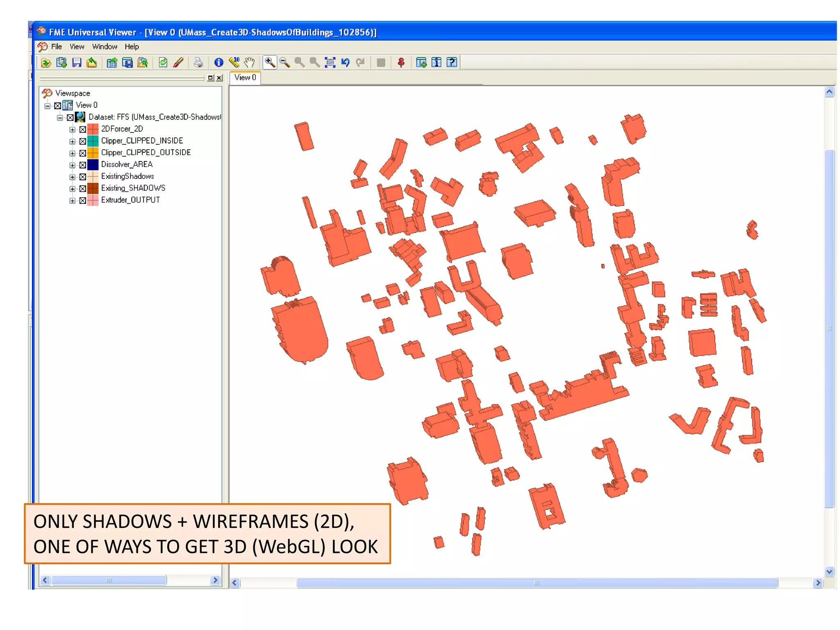Image resolution: width=840 pixels, height=630 pixels.
Task: Toggle the Dataset FFS visibility checkbox
Action: (x=70, y=118)
